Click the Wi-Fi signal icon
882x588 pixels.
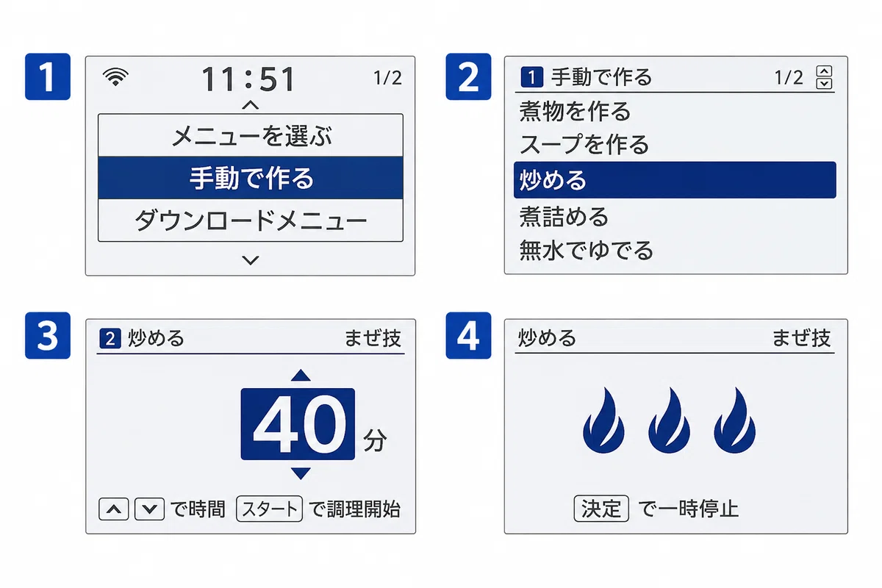(x=114, y=76)
